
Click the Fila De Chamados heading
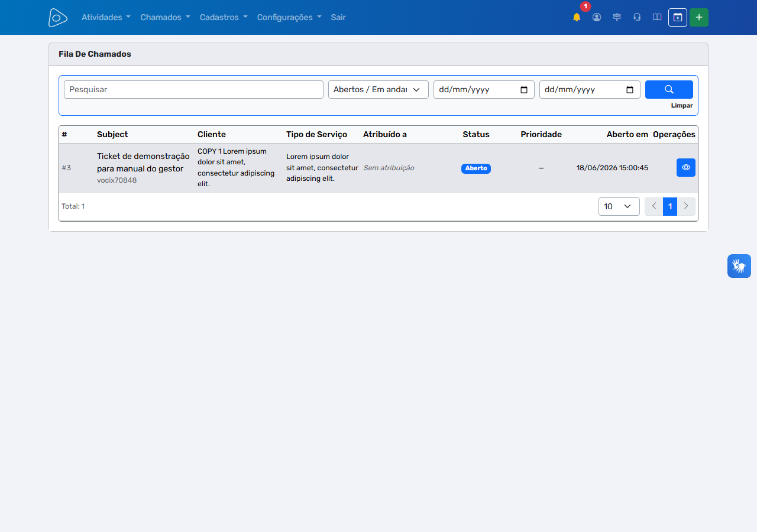pos(95,54)
